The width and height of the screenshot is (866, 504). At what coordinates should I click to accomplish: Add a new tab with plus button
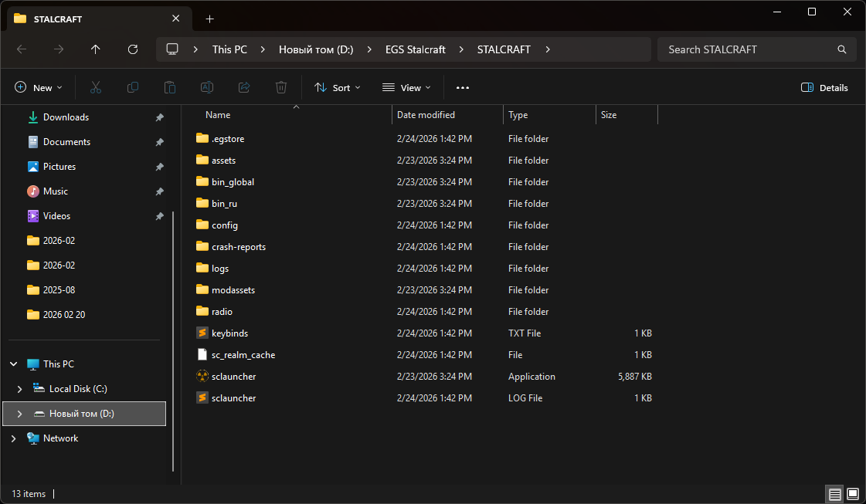[x=209, y=19]
